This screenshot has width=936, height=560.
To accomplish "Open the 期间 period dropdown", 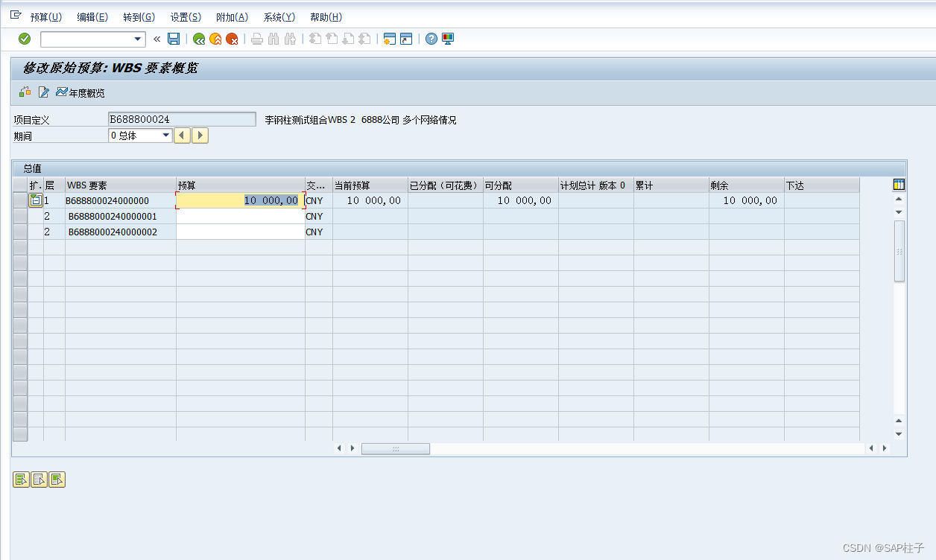I will pyautogui.click(x=165, y=136).
